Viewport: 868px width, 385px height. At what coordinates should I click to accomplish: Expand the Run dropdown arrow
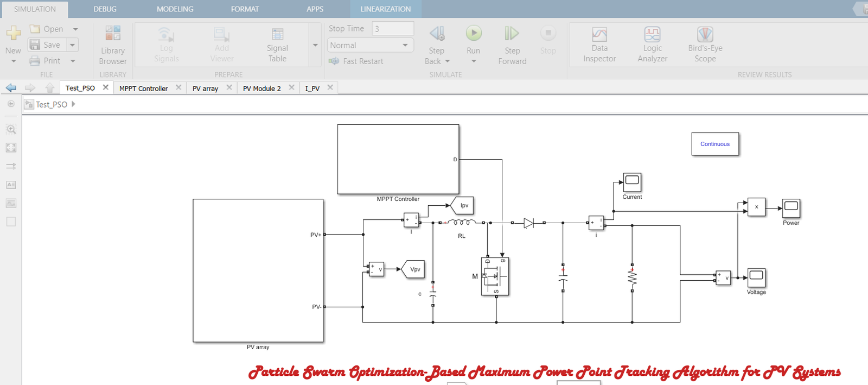click(x=474, y=61)
